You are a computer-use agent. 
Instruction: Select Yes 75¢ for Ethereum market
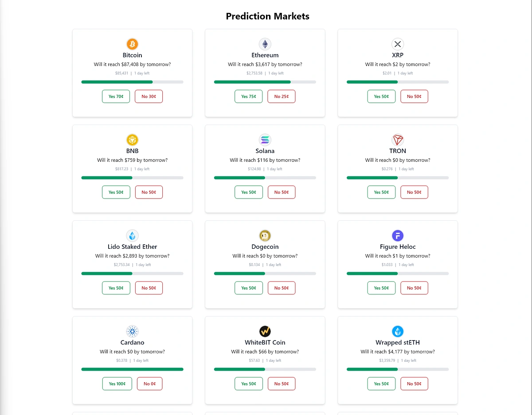[x=248, y=96]
